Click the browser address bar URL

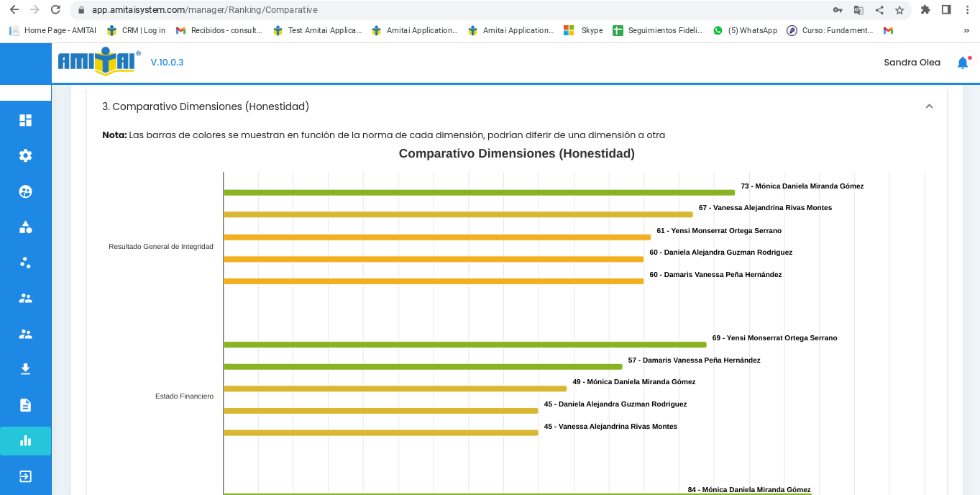[x=205, y=10]
